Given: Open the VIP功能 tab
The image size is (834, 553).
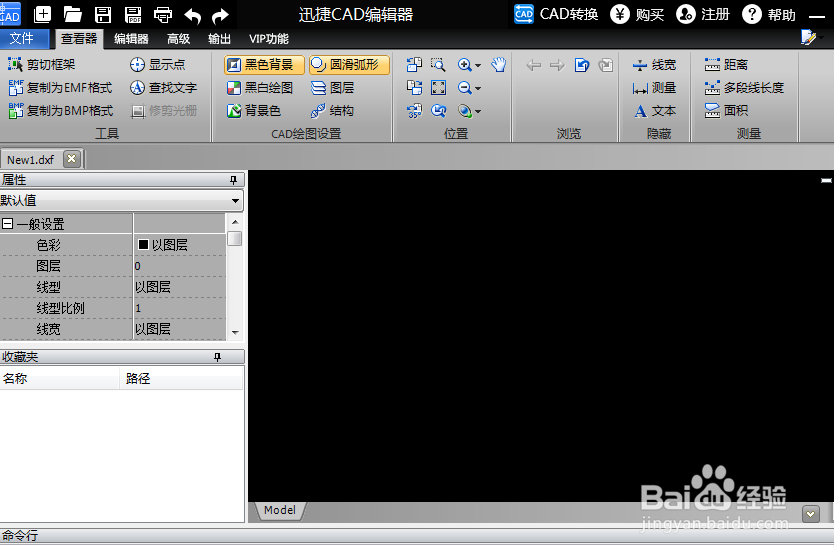Looking at the screenshot, I should pos(269,39).
